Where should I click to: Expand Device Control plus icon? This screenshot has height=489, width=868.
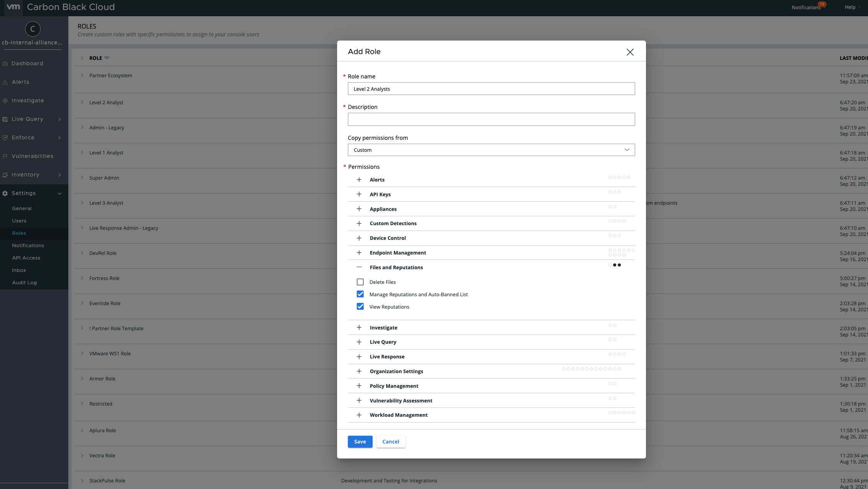click(359, 238)
